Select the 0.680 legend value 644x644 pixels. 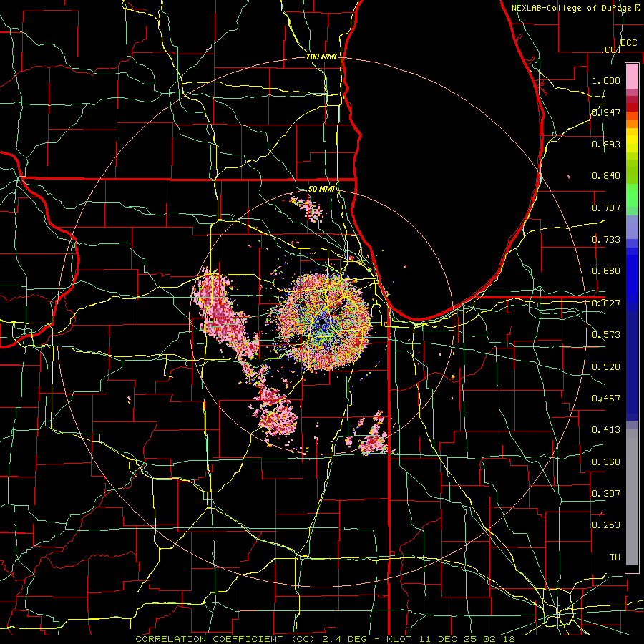tap(606, 271)
